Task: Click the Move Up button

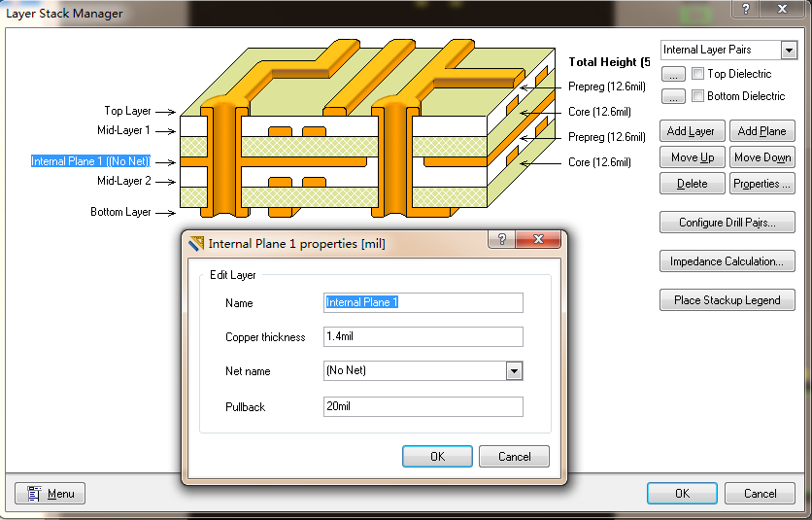Action: pos(692,157)
